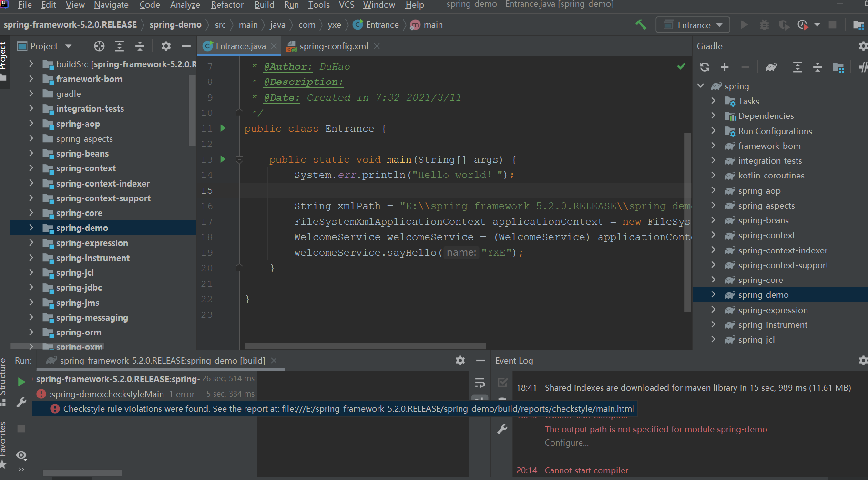Screen dimensions: 868x480
Task: Expand the spring-demo folder in Project tree
Action: click(31, 228)
